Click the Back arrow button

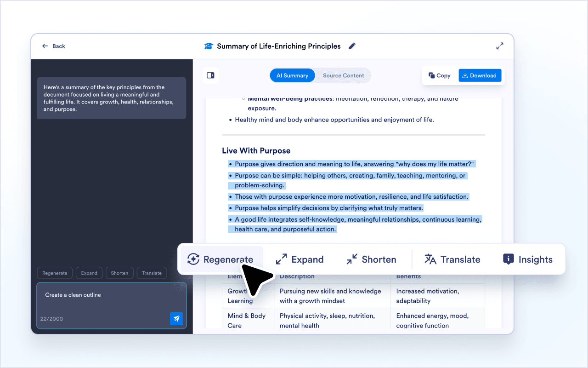(x=53, y=46)
